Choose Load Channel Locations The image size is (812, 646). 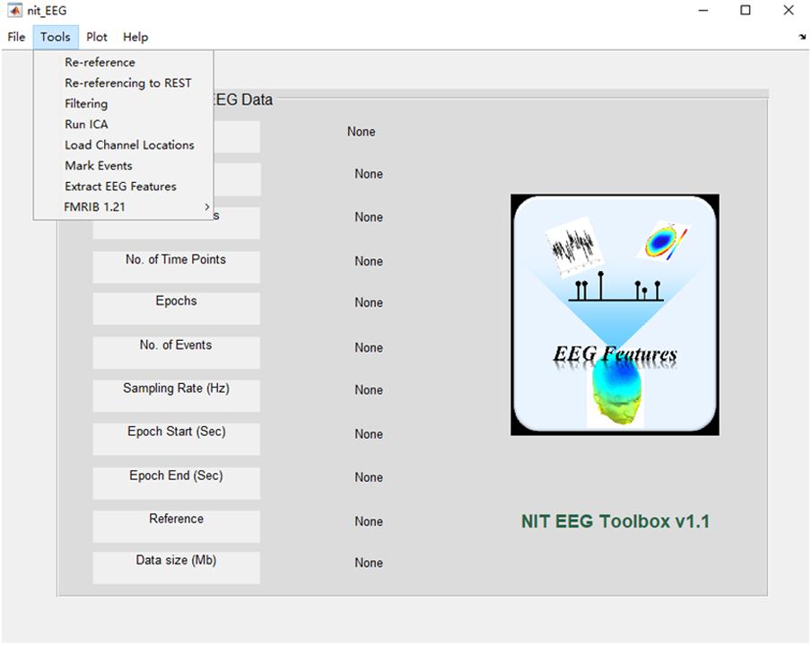pyautogui.click(x=123, y=145)
